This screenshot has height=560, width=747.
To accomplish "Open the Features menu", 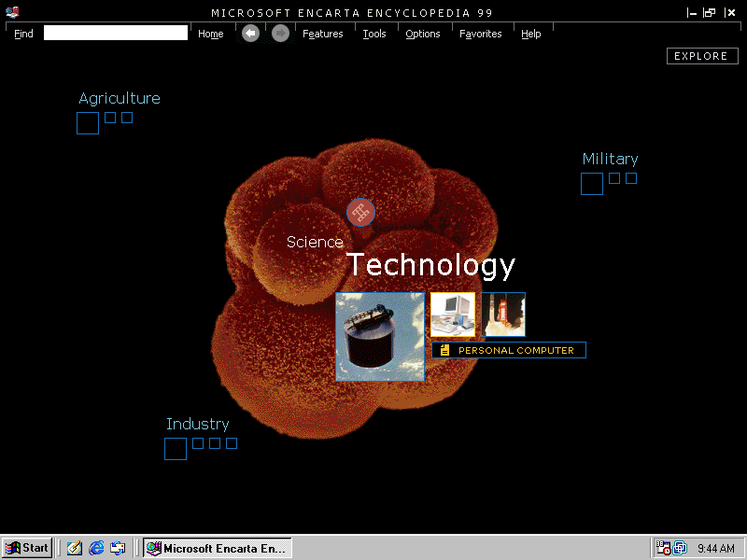I will tap(322, 34).
